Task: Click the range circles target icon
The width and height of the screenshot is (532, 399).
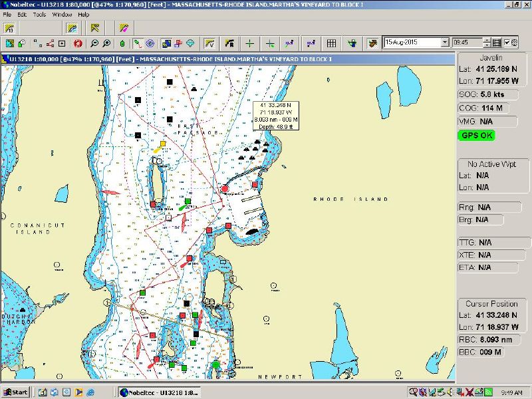Action: [x=150, y=43]
